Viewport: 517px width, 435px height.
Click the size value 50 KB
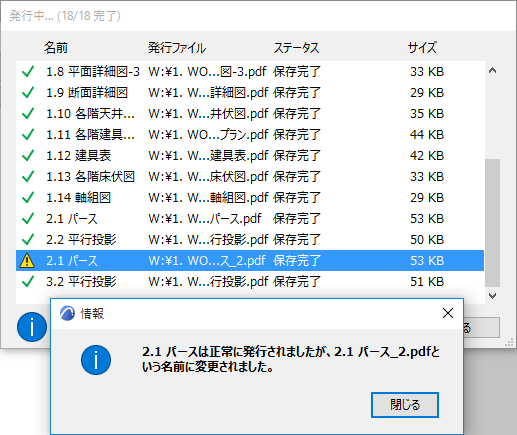[x=427, y=239]
